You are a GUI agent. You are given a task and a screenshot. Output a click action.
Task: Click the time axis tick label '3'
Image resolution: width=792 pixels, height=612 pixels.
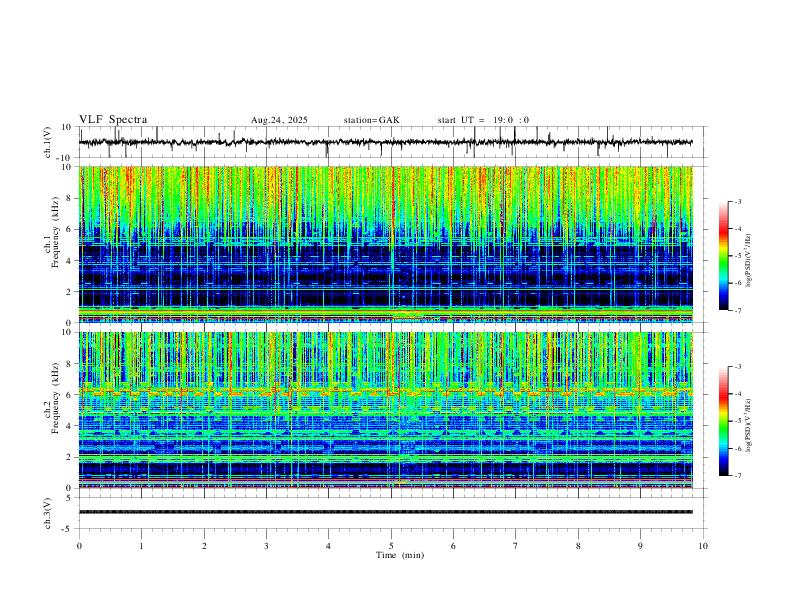point(266,546)
